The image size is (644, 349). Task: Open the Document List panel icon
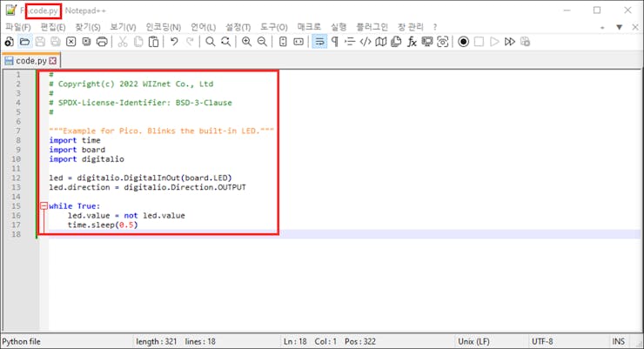[396, 42]
